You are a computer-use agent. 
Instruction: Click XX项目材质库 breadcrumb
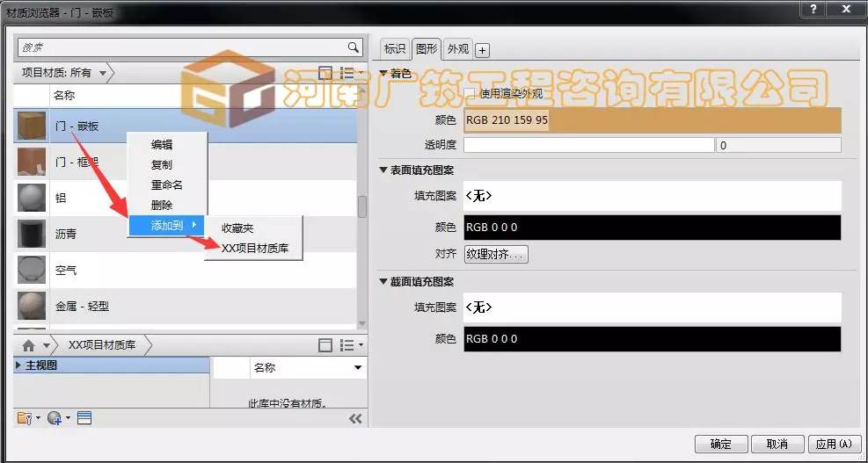tap(102, 345)
